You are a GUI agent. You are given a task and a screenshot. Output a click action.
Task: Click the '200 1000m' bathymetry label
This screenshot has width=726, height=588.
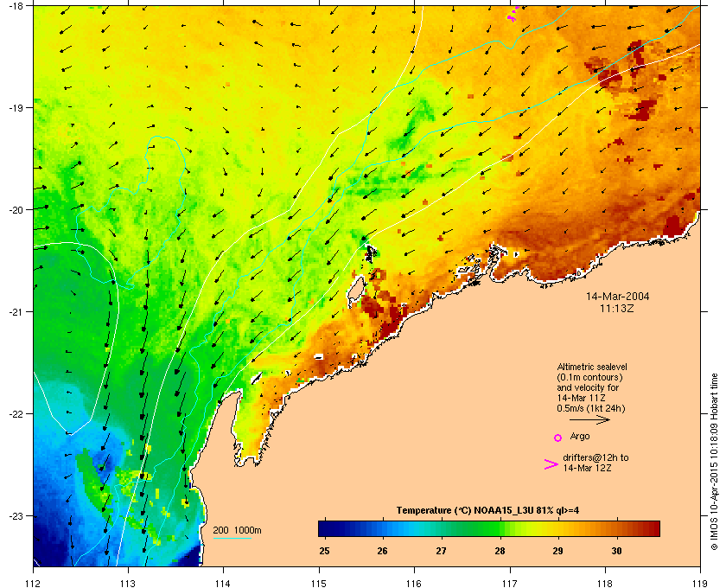[x=237, y=531]
